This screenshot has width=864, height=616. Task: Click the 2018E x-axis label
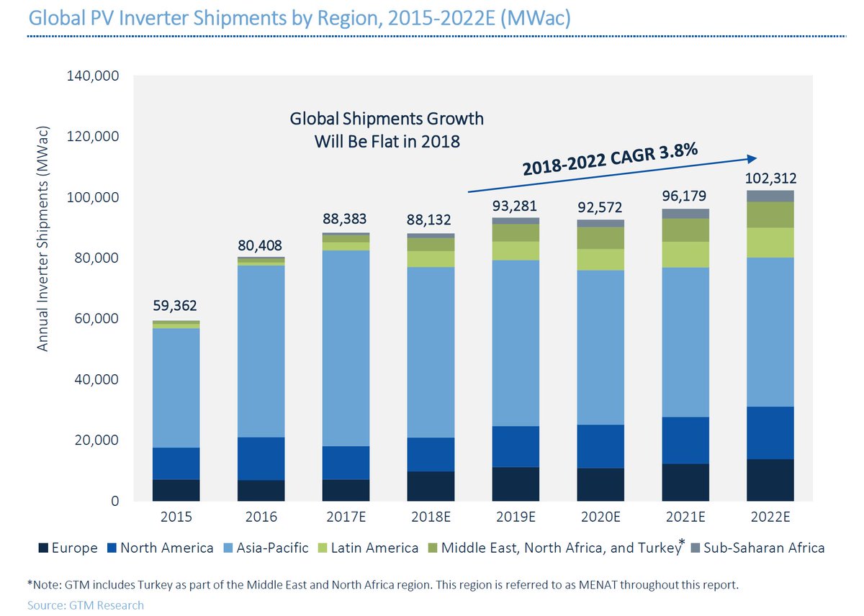[431, 517]
